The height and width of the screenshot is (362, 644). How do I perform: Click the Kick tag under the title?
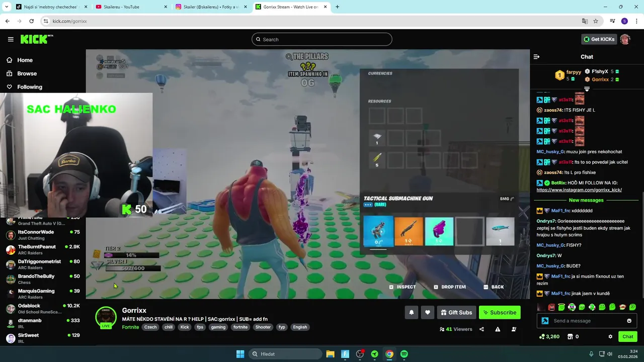tap(185, 327)
